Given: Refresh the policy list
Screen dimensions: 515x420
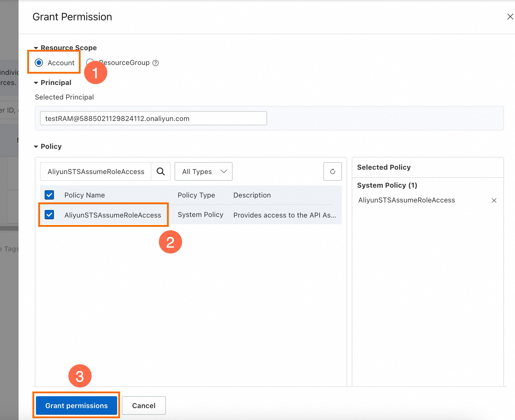Looking at the screenshot, I should click(x=333, y=171).
